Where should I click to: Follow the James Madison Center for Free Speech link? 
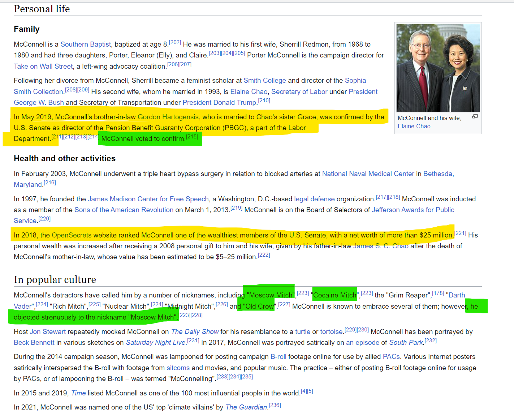pos(148,199)
